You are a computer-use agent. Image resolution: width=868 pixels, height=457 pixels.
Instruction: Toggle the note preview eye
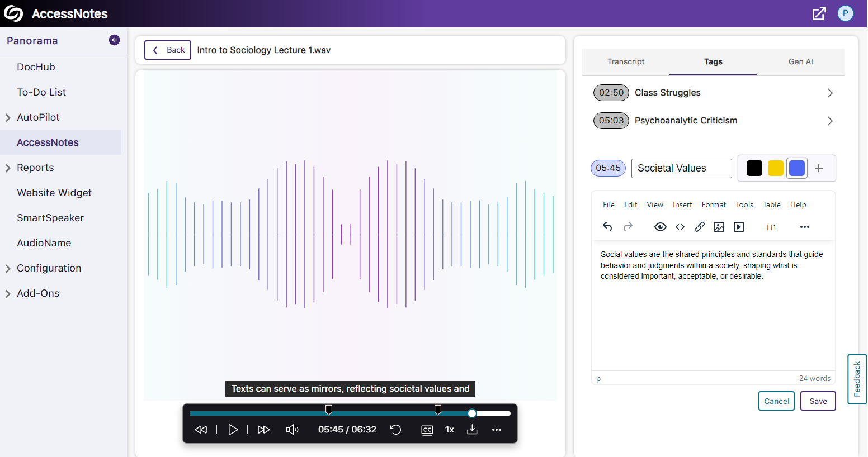(x=661, y=227)
